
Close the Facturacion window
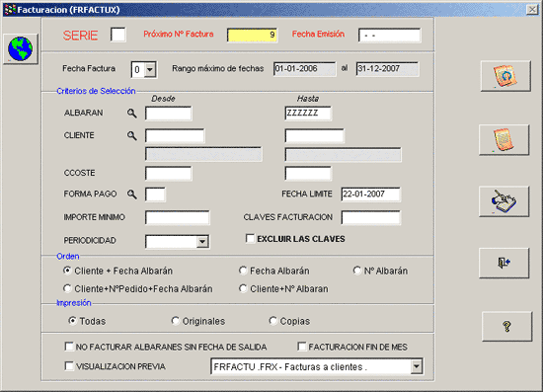[532, 9]
